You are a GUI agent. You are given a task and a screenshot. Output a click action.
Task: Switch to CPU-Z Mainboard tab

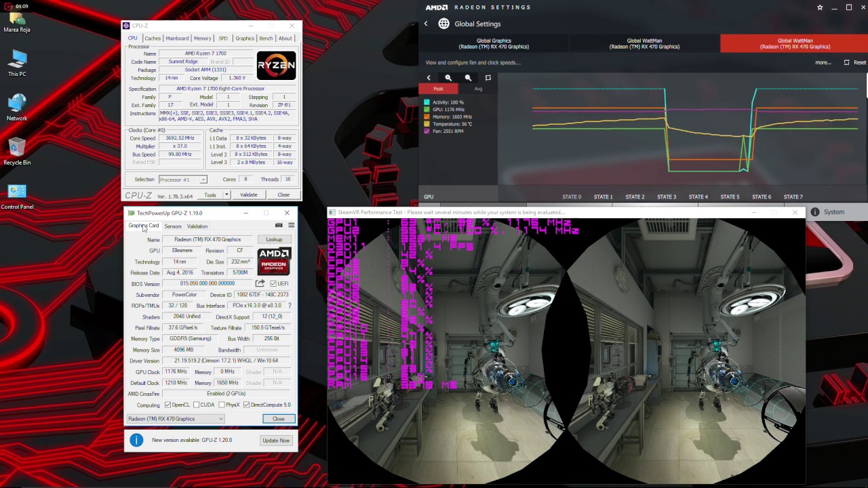click(177, 39)
